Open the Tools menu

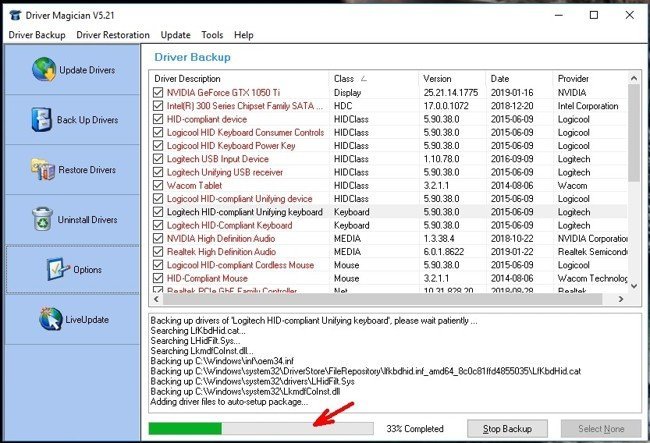point(212,35)
